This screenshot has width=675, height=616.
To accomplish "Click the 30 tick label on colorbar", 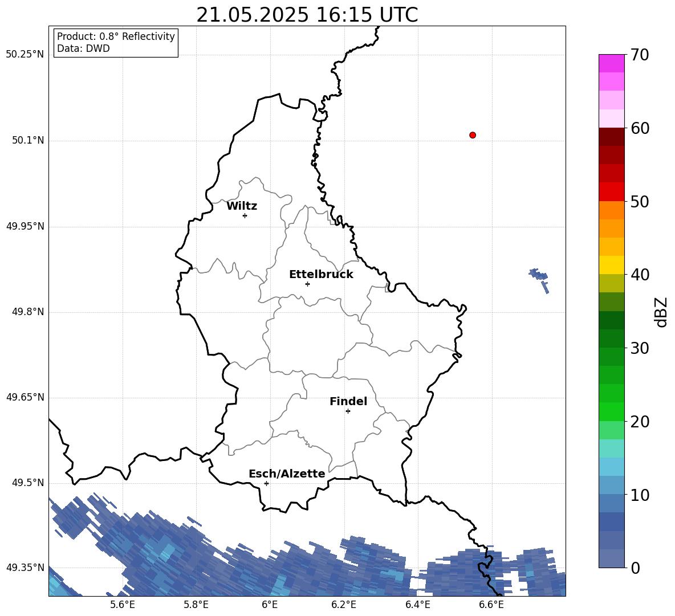I will [639, 348].
